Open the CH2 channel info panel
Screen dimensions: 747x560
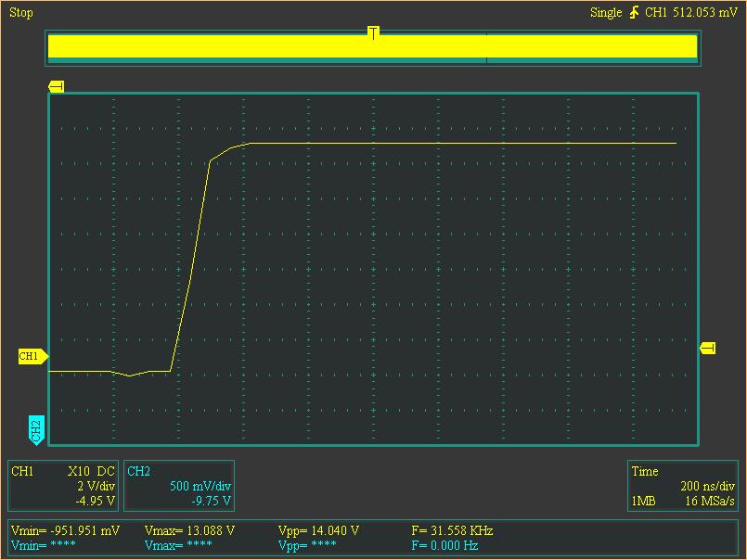pyautogui.click(x=178, y=486)
